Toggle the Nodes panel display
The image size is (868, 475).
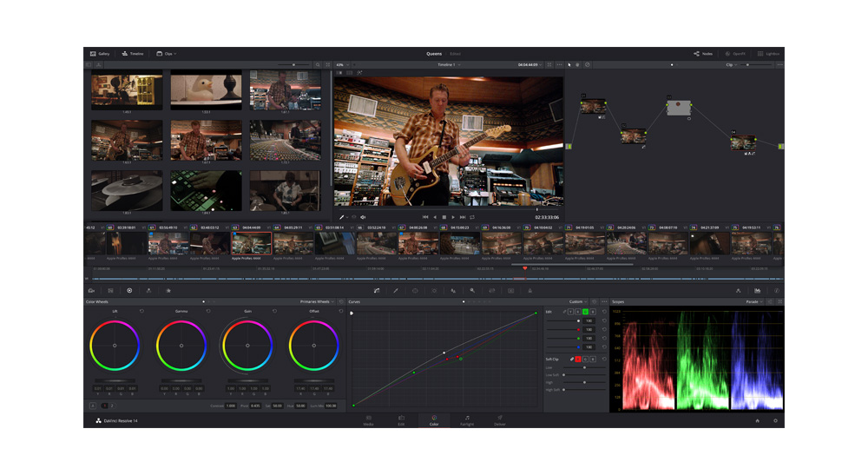tap(703, 54)
